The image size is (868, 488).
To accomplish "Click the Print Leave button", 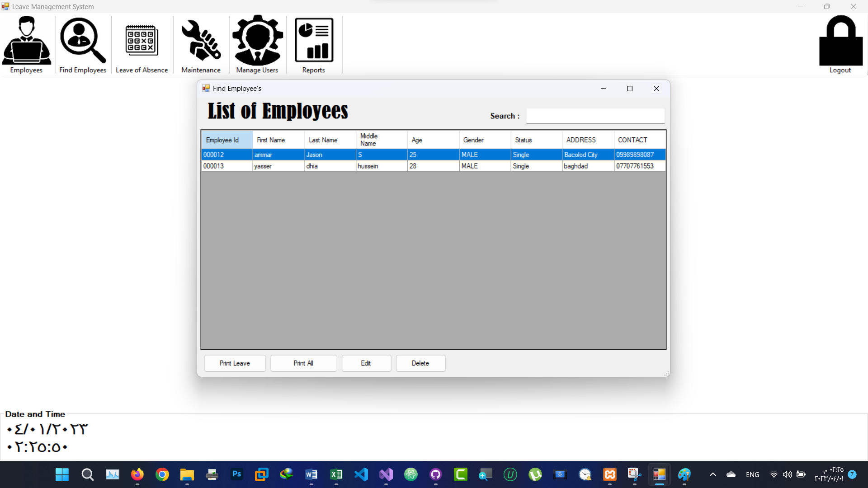I will [x=235, y=363].
